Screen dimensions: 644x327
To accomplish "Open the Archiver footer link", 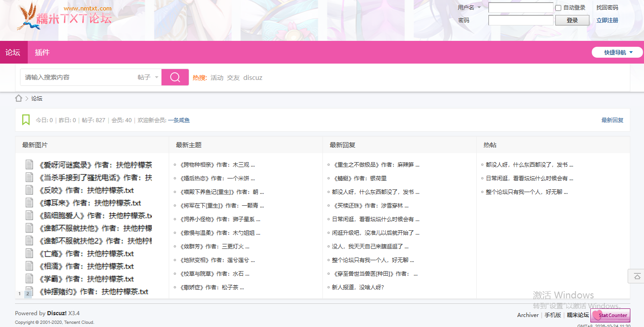I will 528,315.
